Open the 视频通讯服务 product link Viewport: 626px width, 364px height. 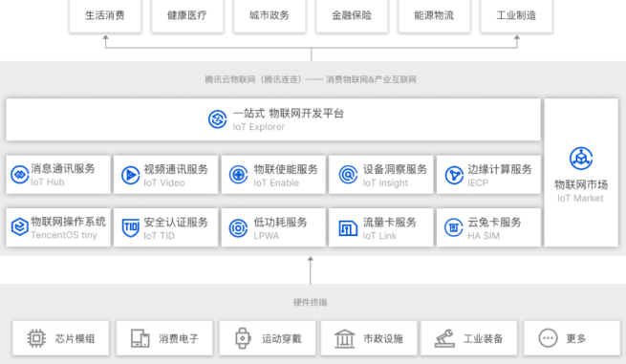coord(176,169)
